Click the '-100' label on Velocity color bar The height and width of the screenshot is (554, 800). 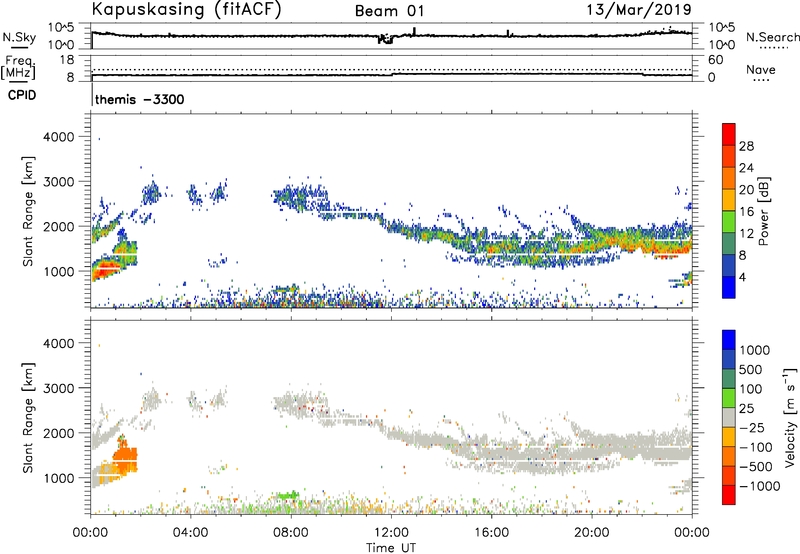756,447
